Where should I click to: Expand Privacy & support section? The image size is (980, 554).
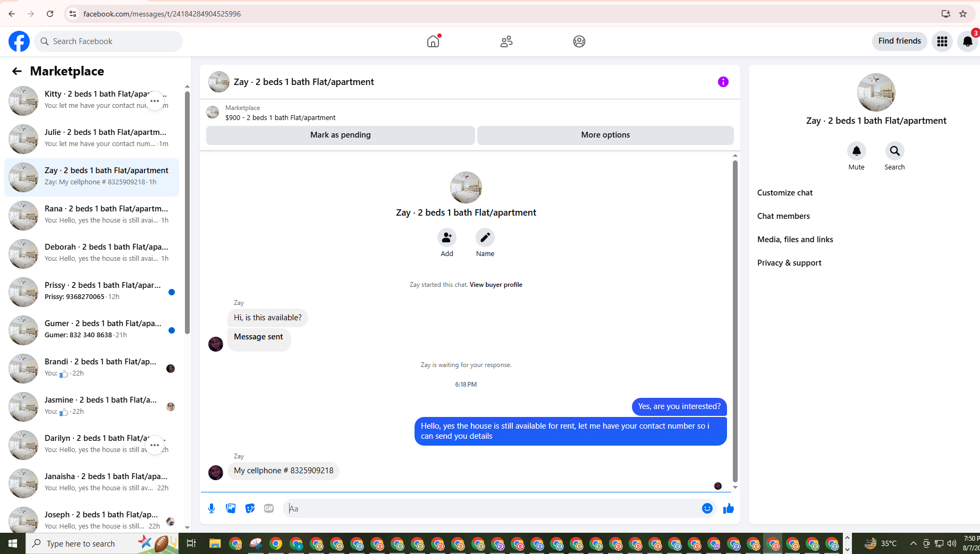point(789,263)
